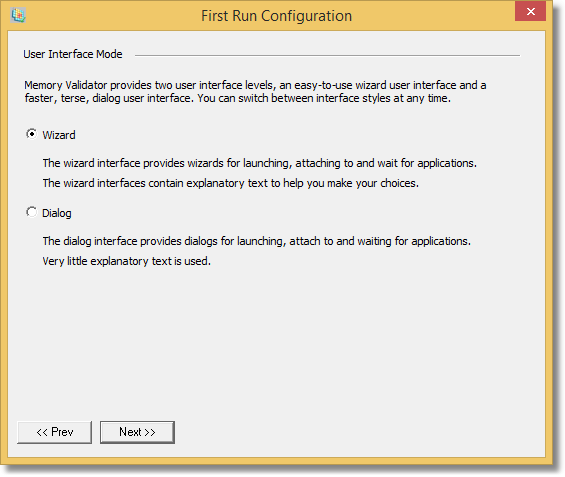Click the 'User Interface Mode' section heading

[x=73, y=54]
